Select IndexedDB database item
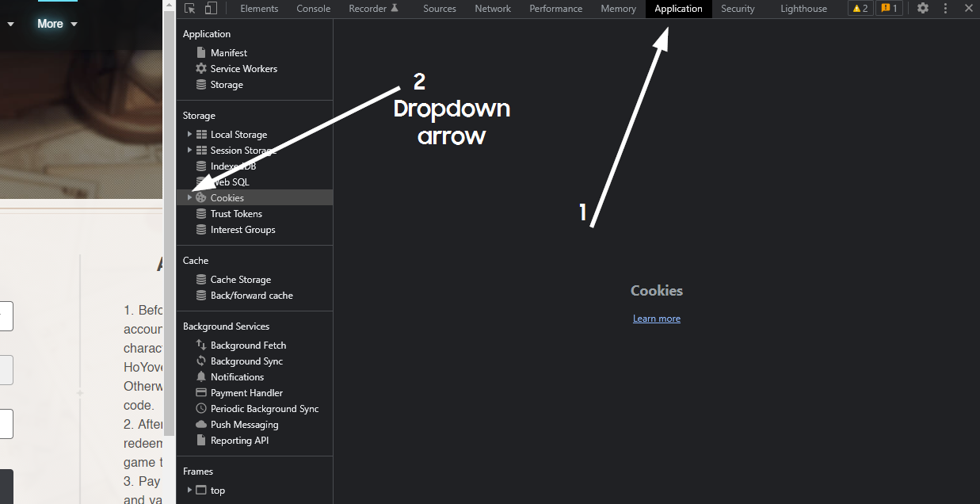 coord(233,166)
